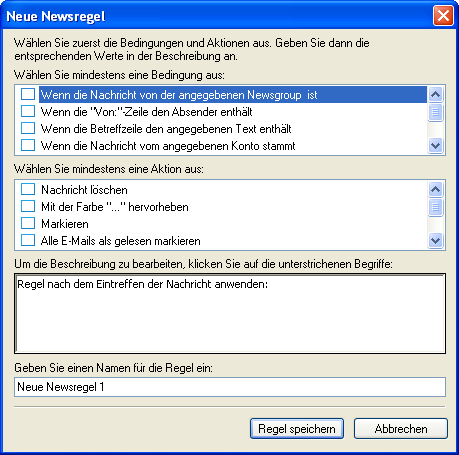459x455 pixels.
Task: Click the conditions list scrollbar thumb
Action: (x=435, y=112)
